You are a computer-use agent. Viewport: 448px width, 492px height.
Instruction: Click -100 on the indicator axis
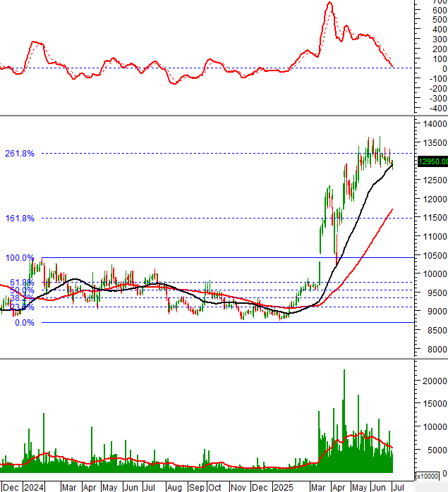438,79
